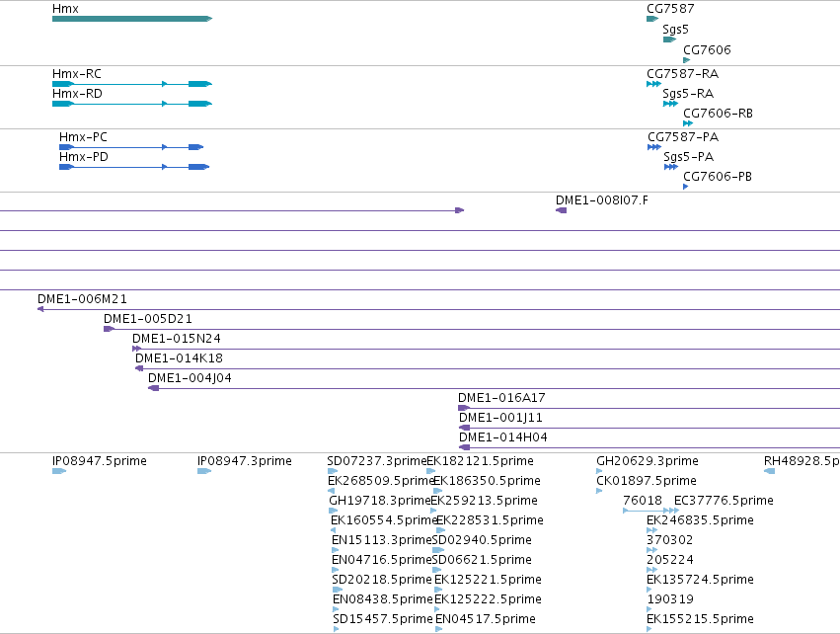Click the CG7606 gene arrow marker
The image size is (840, 634).
(687, 60)
